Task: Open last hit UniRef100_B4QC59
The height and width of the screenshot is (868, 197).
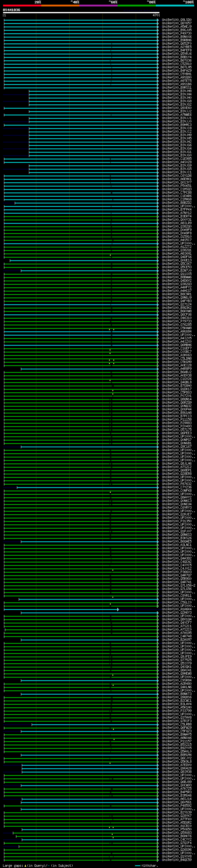Action: click(x=177, y=860)
